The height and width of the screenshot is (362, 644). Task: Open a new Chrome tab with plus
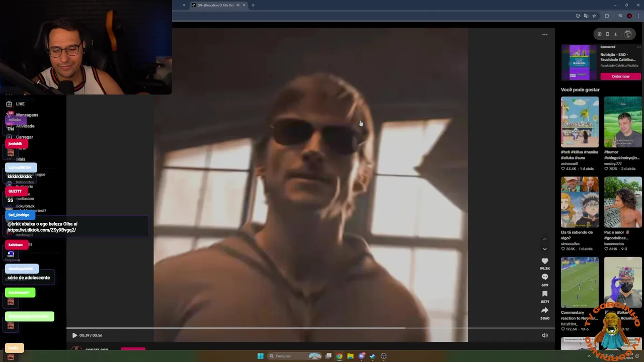click(253, 5)
